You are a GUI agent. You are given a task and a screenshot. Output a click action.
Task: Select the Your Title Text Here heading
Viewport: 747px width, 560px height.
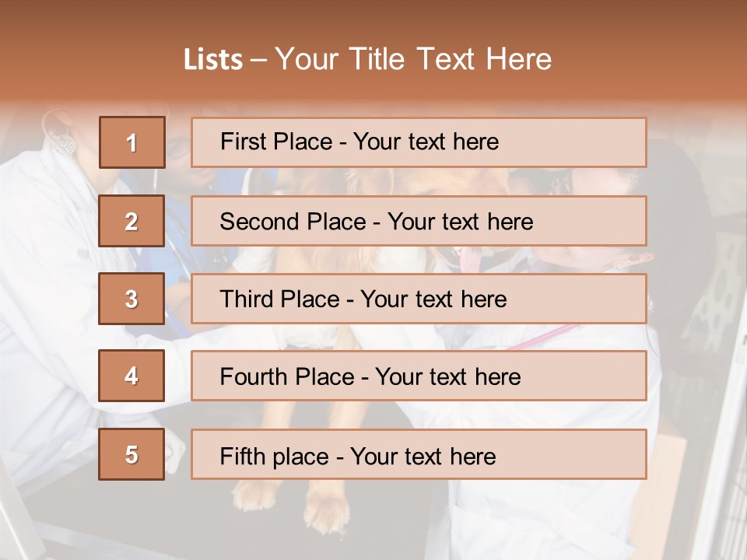click(413, 60)
